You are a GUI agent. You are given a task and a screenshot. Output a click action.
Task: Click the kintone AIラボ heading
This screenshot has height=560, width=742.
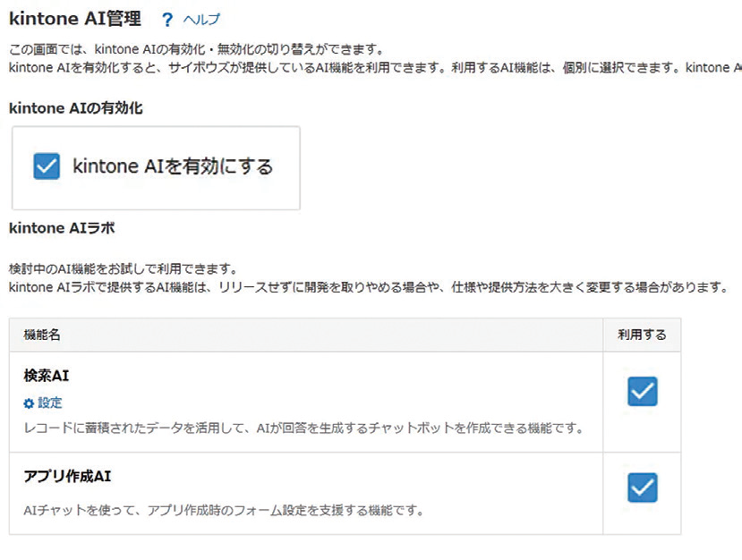tap(62, 228)
